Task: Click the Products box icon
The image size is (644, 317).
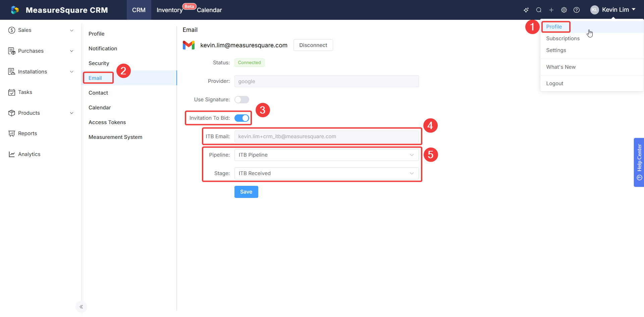Action: [12, 113]
